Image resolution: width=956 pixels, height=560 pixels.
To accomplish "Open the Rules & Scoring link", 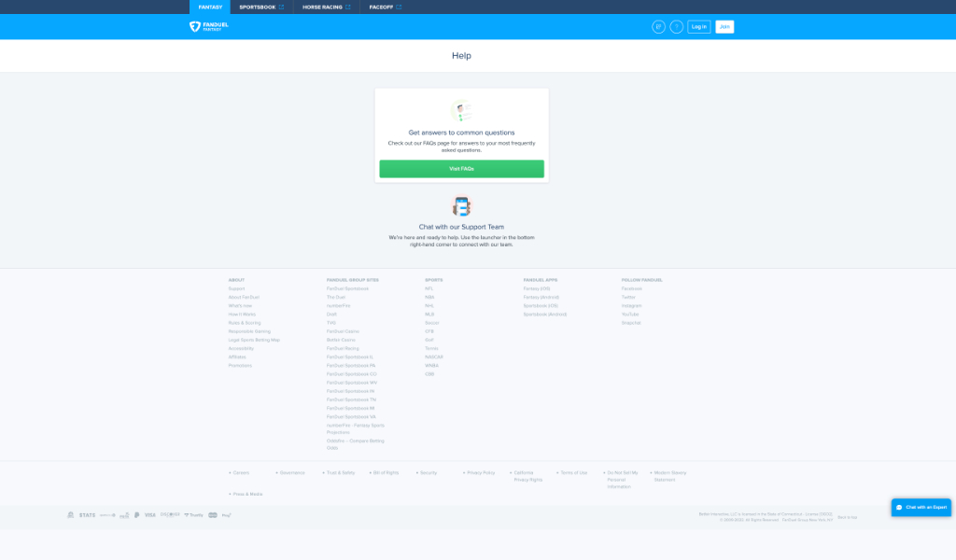I will coord(245,323).
